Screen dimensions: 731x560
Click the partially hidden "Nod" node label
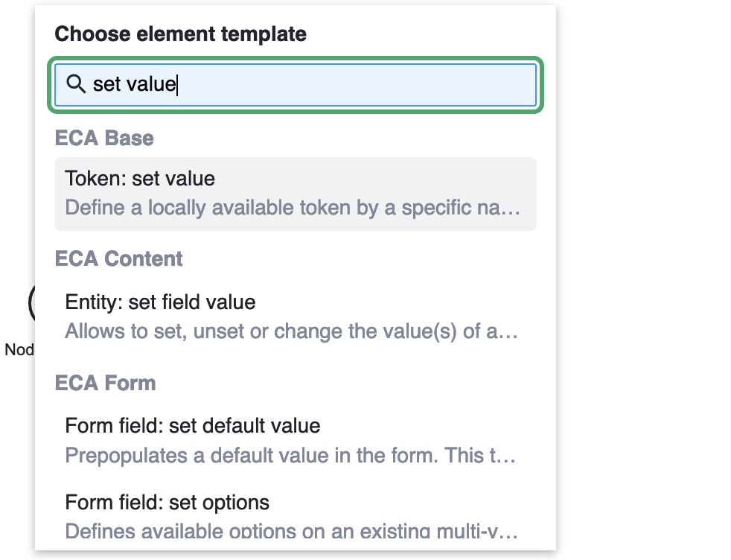[19, 349]
